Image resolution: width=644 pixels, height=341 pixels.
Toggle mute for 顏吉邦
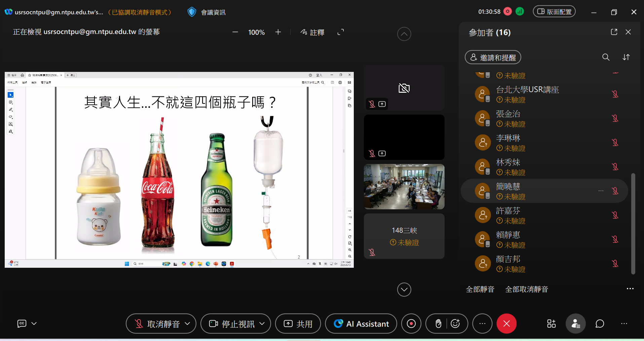(x=615, y=263)
